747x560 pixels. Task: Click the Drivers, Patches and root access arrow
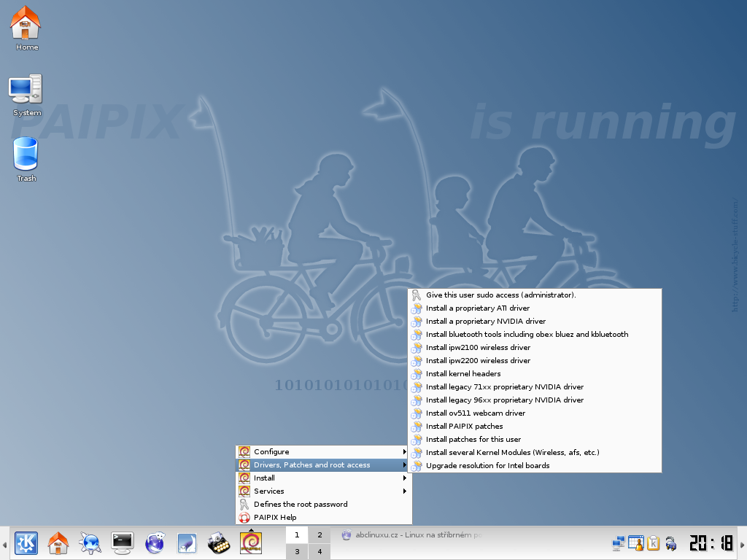click(x=404, y=464)
